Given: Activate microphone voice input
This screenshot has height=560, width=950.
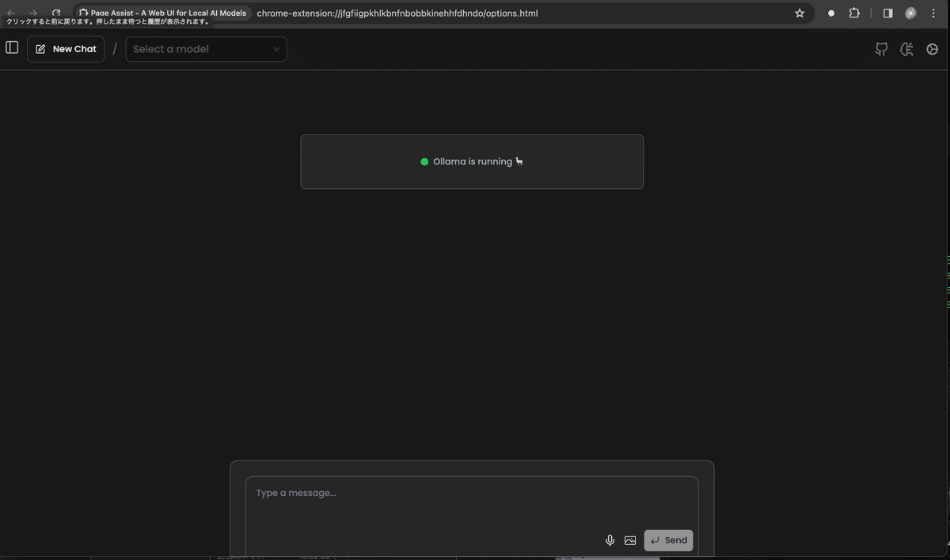Looking at the screenshot, I should click(610, 540).
